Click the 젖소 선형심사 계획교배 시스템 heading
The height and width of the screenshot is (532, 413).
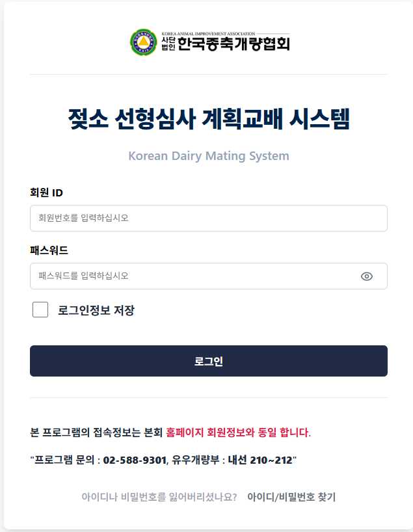[209, 120]
